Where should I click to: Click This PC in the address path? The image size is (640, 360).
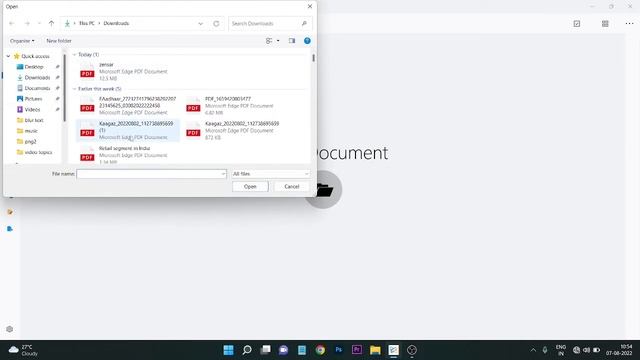[87, 24]
